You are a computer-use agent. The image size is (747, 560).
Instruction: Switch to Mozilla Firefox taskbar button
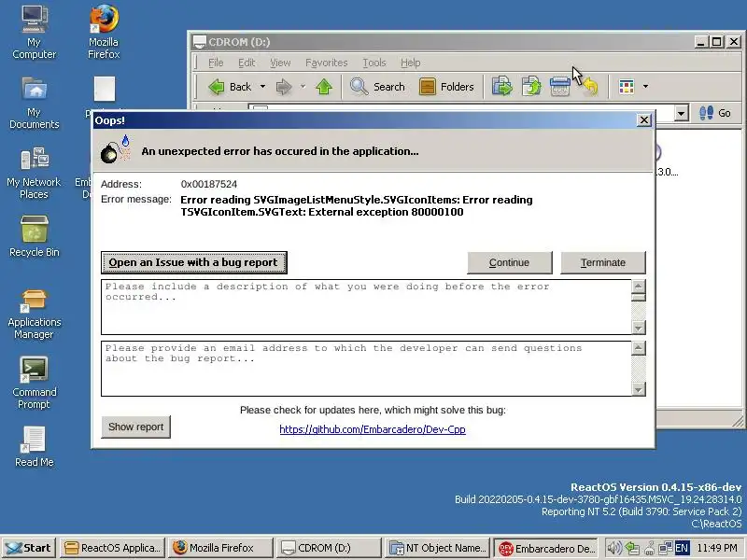tap(221, 548)
